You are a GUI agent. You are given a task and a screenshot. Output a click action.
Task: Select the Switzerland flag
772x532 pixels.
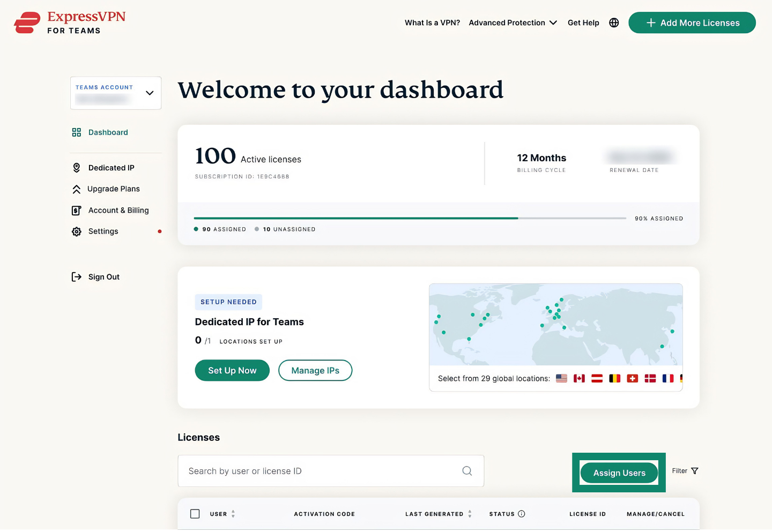click(633, 378)
